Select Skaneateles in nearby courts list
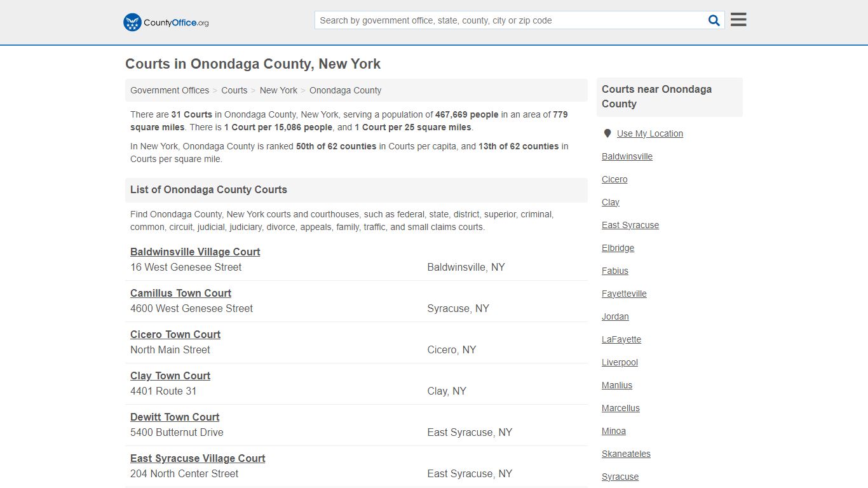The width and height of the screenshot is (868, 488). pos(626,454)
